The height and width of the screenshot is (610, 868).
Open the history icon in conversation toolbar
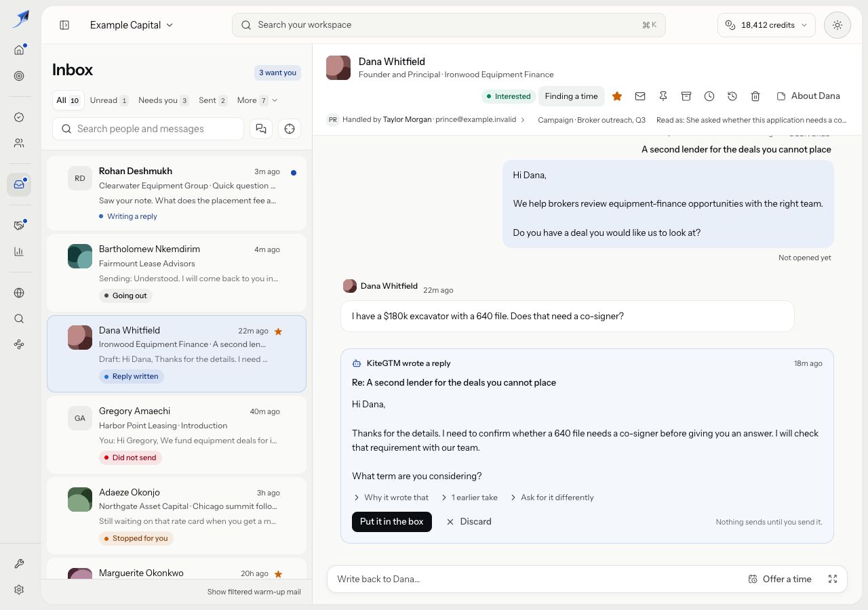732,96
